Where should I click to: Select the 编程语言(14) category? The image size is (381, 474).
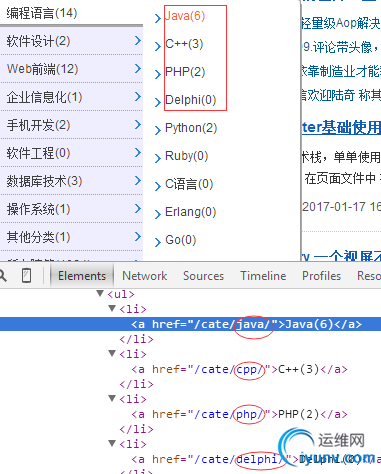click(42, 13)
